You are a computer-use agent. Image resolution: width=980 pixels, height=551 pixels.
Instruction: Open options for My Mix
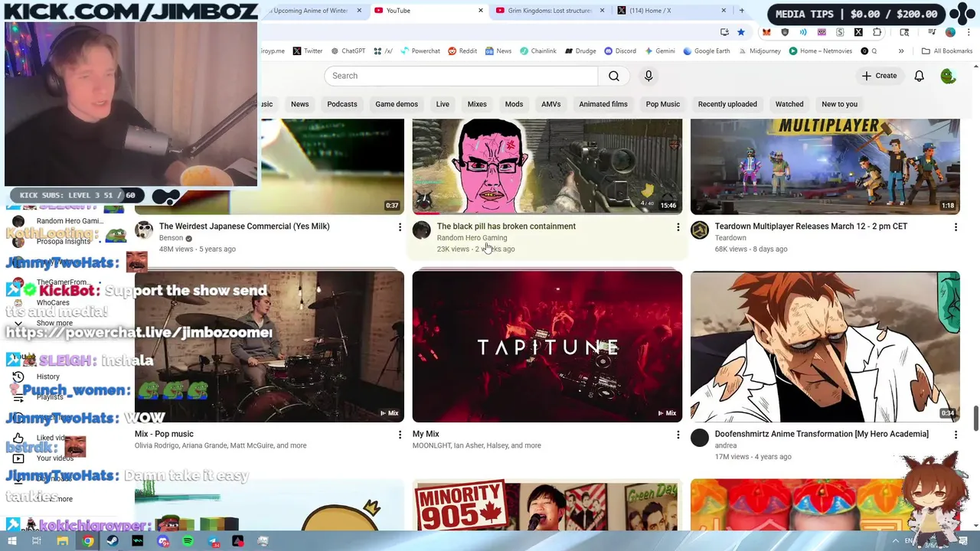pos(678,435)
